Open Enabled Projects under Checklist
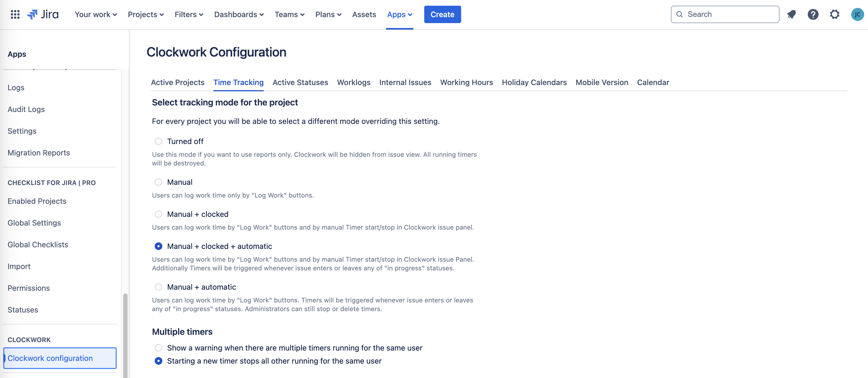This screenshot has width=868, height=378. [37, 201]
